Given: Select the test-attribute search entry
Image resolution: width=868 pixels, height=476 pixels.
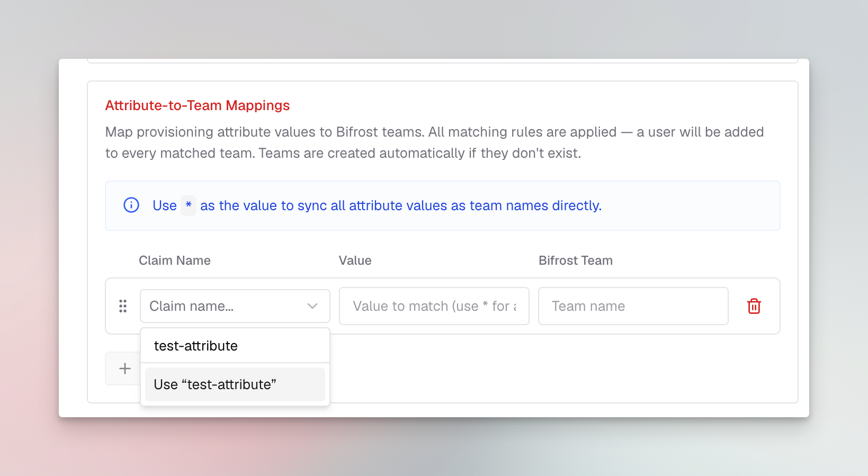Looking at the screenshot, I should pyautogui.click(x=235, y=346).
